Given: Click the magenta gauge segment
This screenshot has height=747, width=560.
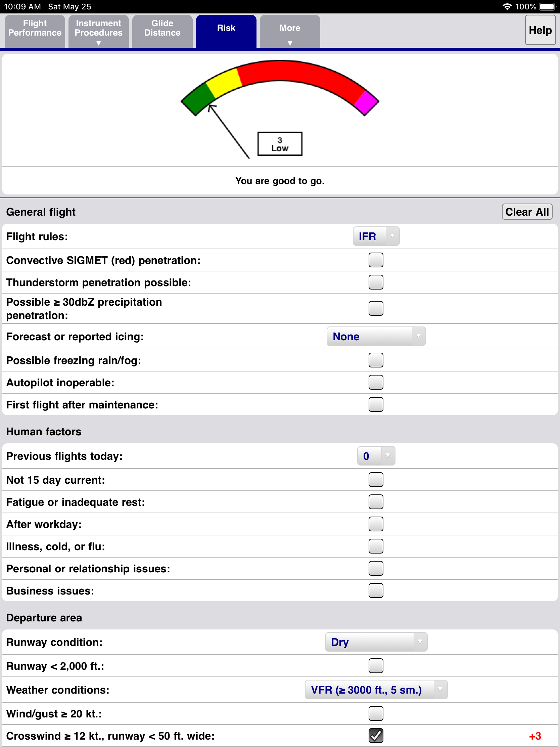Looking at the screenshot, I should tap(366, 103).
